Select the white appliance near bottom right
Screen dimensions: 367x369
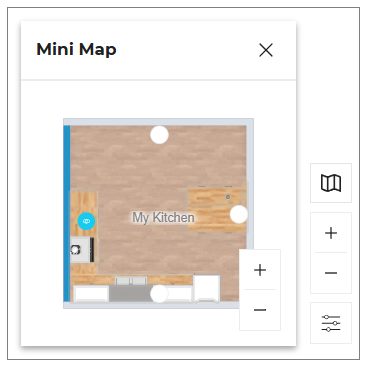(x=207, y=288)
